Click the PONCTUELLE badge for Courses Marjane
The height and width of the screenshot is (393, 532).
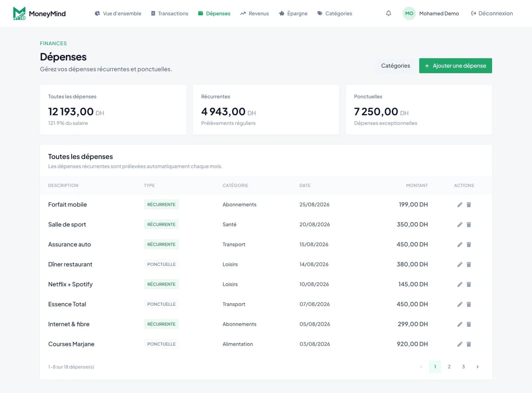(x=161, y=344)
